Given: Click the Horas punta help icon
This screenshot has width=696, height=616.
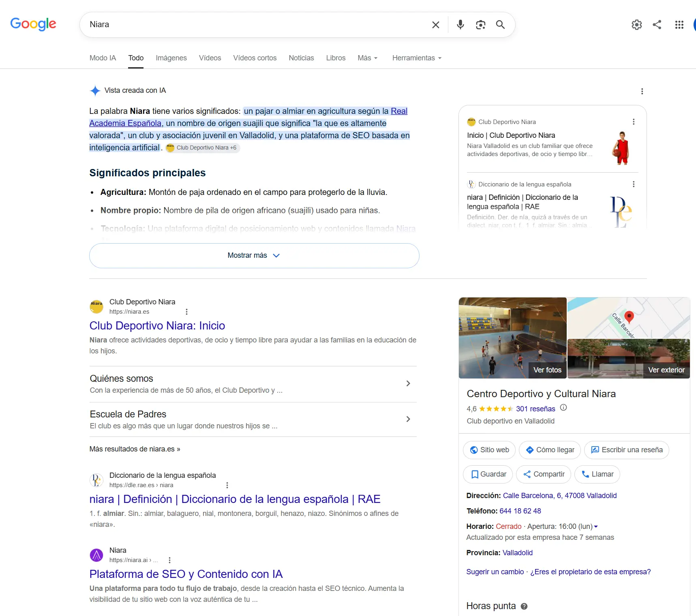Looking at the screenshot, I should point(524,606).
